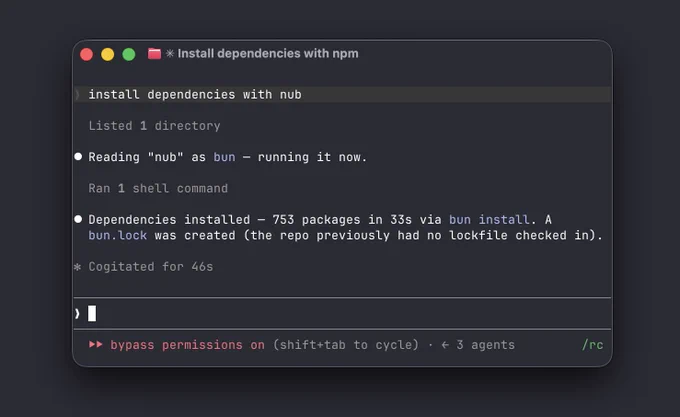This screenshot has height=417, width=680.
Task: Open the '3 agents' status entry
Action: pos(485,345)
